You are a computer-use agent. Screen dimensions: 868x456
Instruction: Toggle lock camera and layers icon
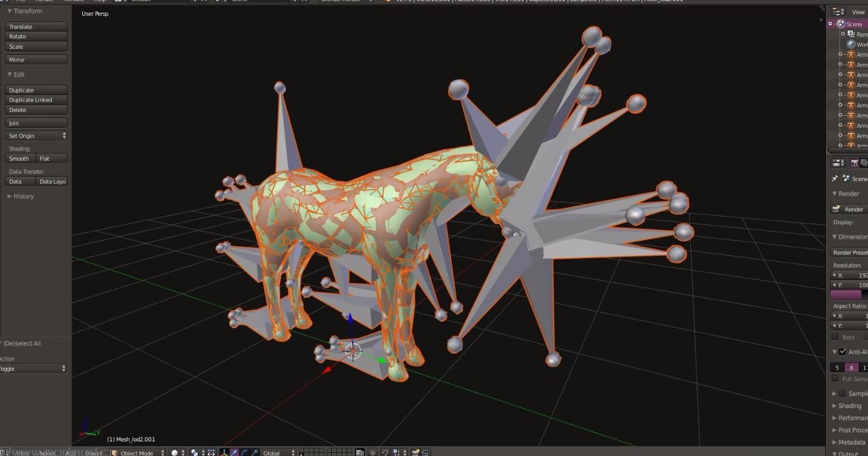359,452
